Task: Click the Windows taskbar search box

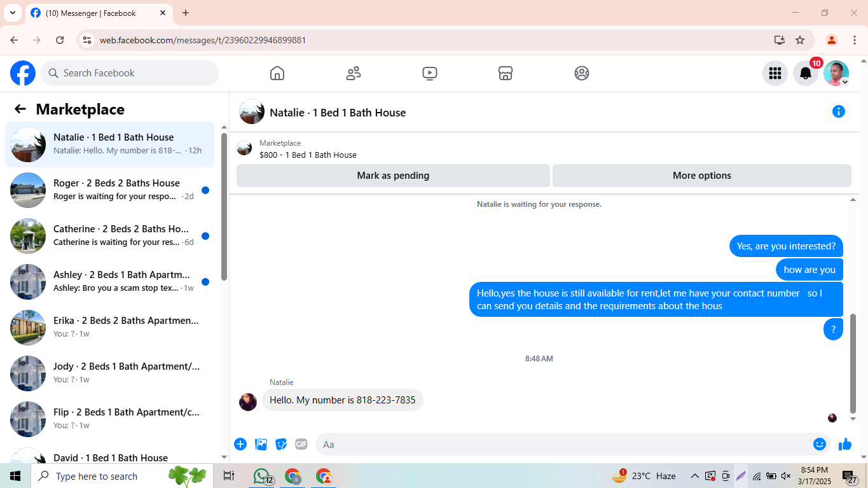Action: click(x=121, y=476)
